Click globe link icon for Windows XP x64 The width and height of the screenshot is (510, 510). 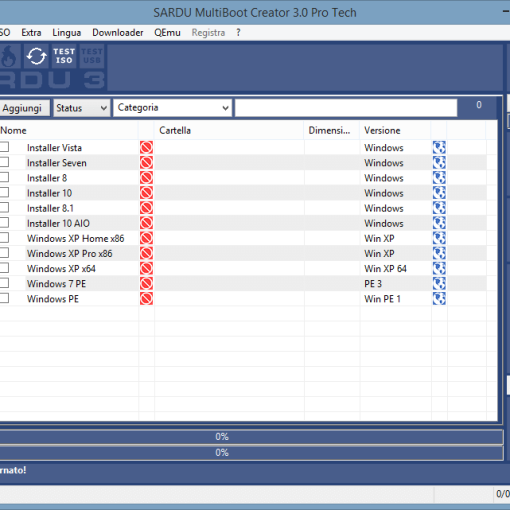(439, 268)
